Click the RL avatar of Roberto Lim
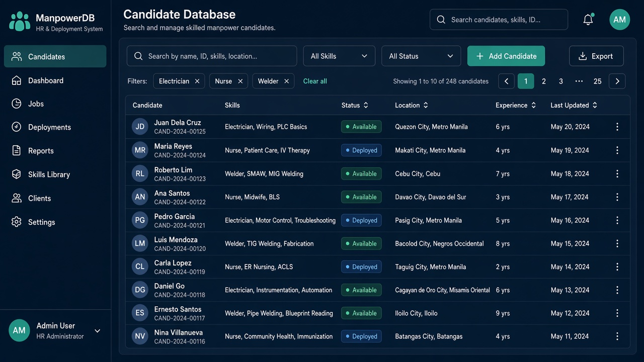Screen dimensions: 644x362 click(x=140, y=173)
